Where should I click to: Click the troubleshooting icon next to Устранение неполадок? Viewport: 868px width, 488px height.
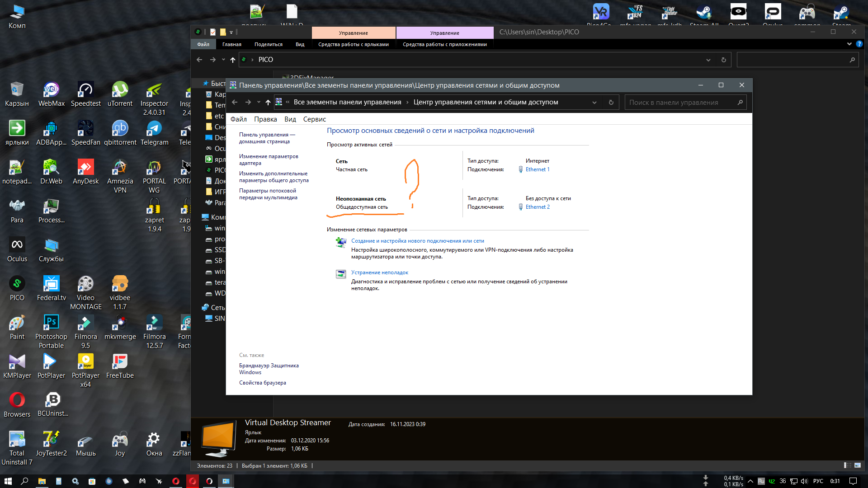pos(341,274)
